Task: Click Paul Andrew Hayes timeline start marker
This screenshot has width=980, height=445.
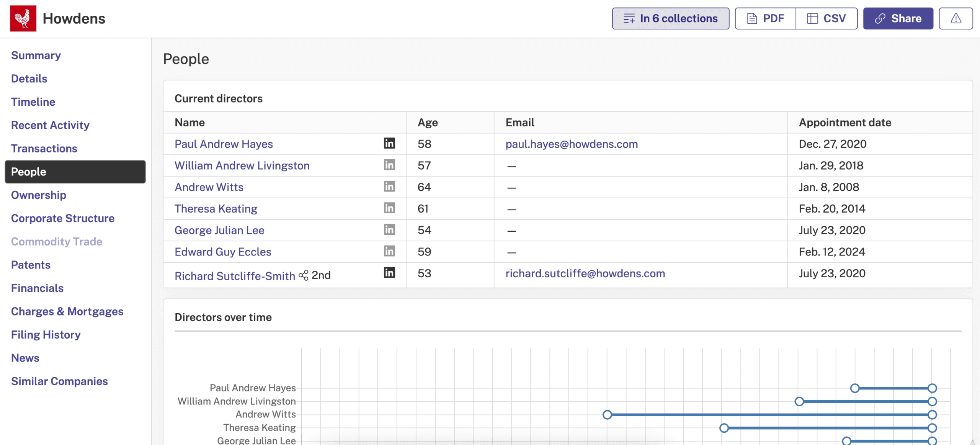Action: (x=855, y=388)
